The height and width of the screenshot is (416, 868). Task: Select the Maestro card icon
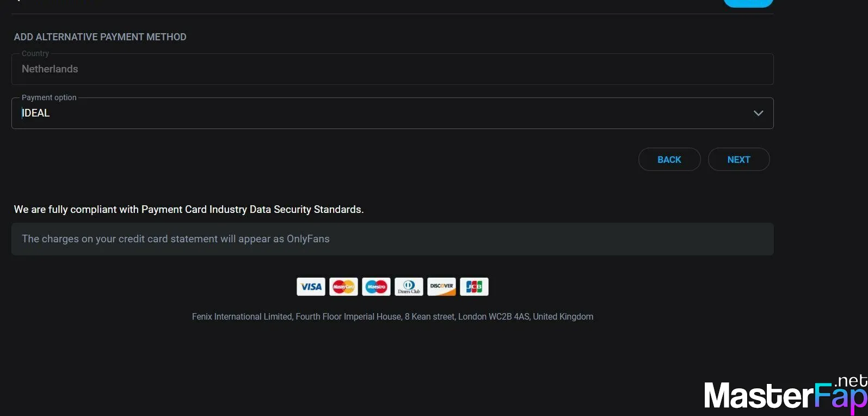376,286
